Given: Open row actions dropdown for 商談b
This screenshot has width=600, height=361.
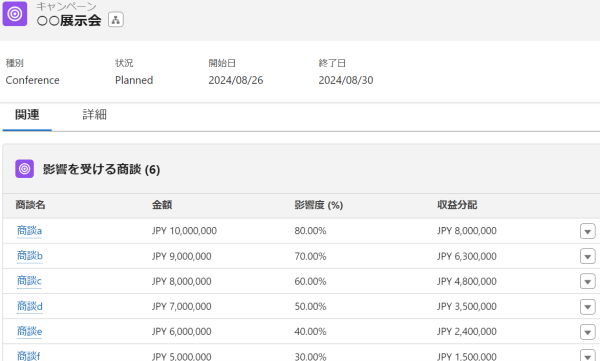Looking at the screenshot, I should coord(587,256).
